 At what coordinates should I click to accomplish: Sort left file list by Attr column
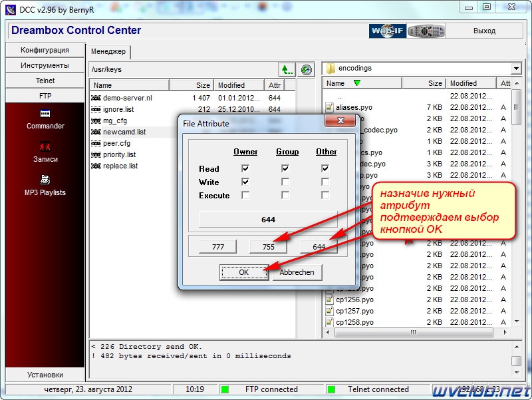(275, 85)
